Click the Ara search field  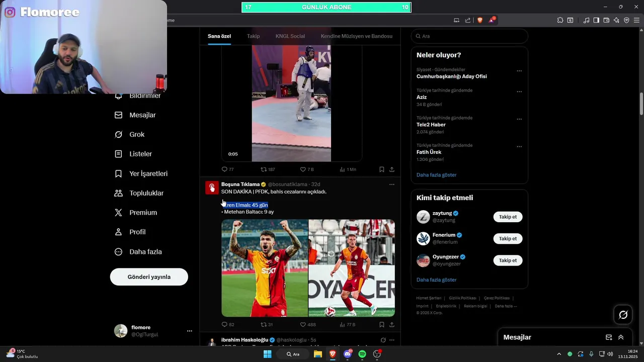[x=469, y=36]
